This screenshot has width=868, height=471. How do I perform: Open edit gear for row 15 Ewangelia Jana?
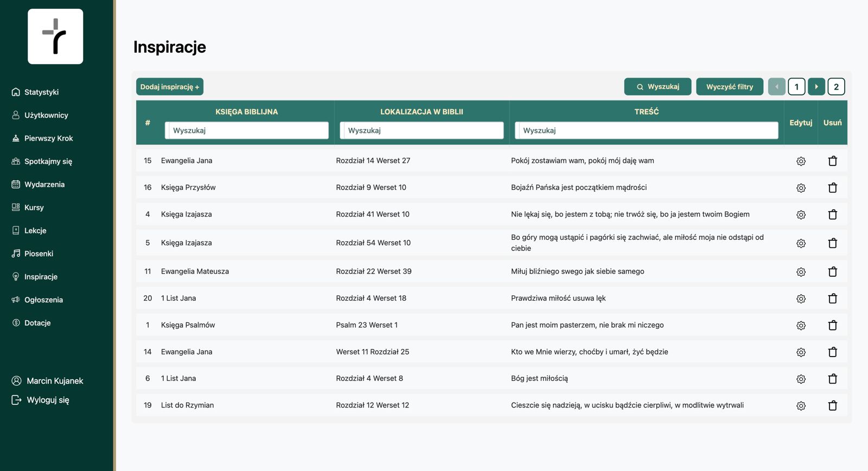coord(801,161)
